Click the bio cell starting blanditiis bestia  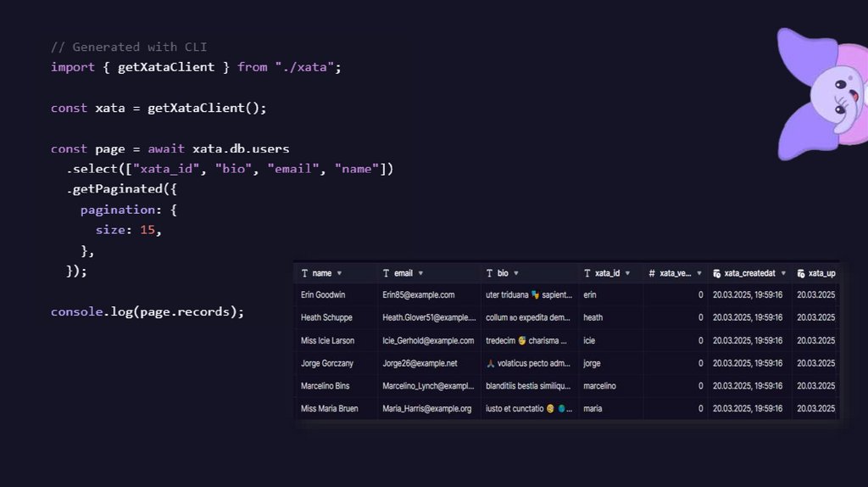527,386
